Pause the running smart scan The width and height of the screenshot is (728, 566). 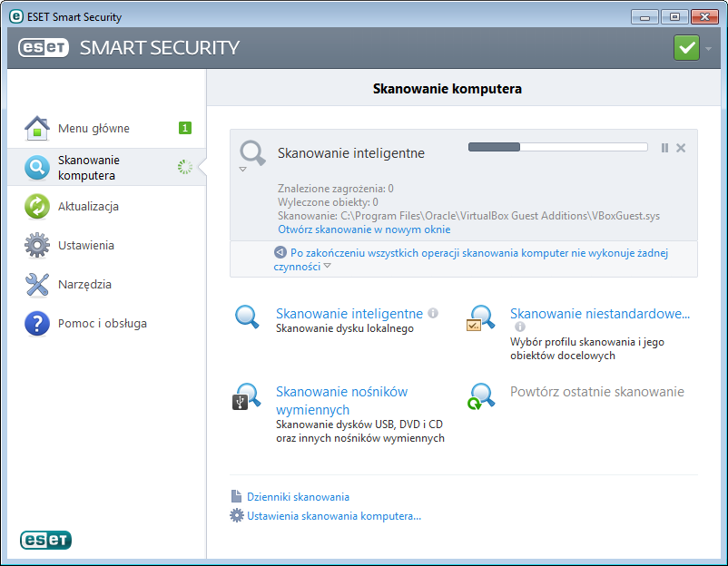(664, 148)
